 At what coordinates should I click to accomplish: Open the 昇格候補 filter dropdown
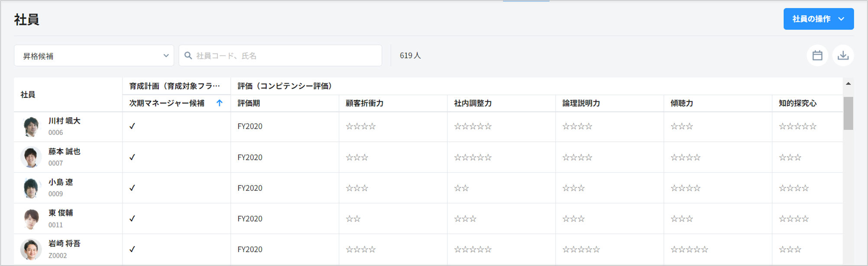click(x=94, y=56)
